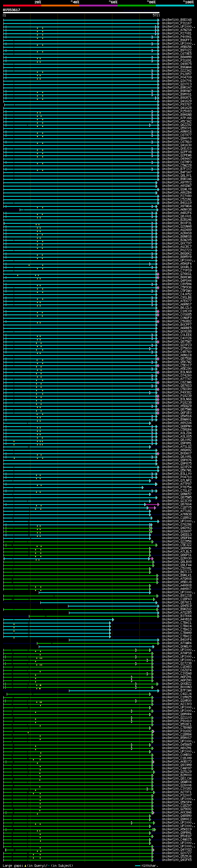Image resolution: width=197 pixels, height=868 pixels.
Task: Select hit label UniRef100_O74260
Action: pos(177,375)
